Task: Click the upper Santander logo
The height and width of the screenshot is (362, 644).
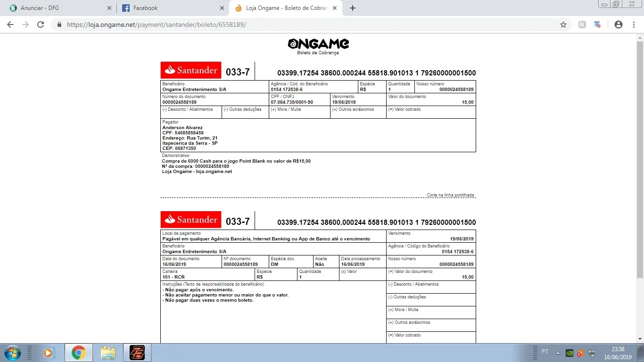Action: (191, 70)
